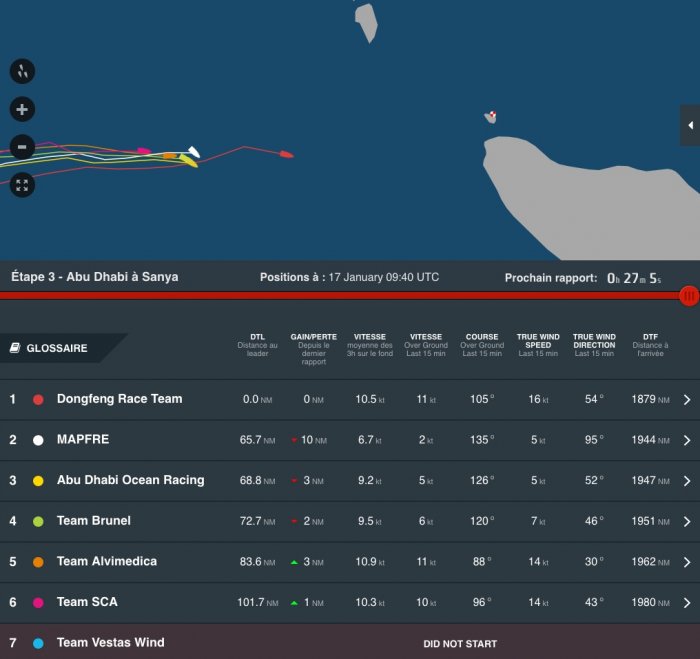700x659 pixels.
Task: Click Team Brunel course value 120°
Action: [x=482, y=521]
